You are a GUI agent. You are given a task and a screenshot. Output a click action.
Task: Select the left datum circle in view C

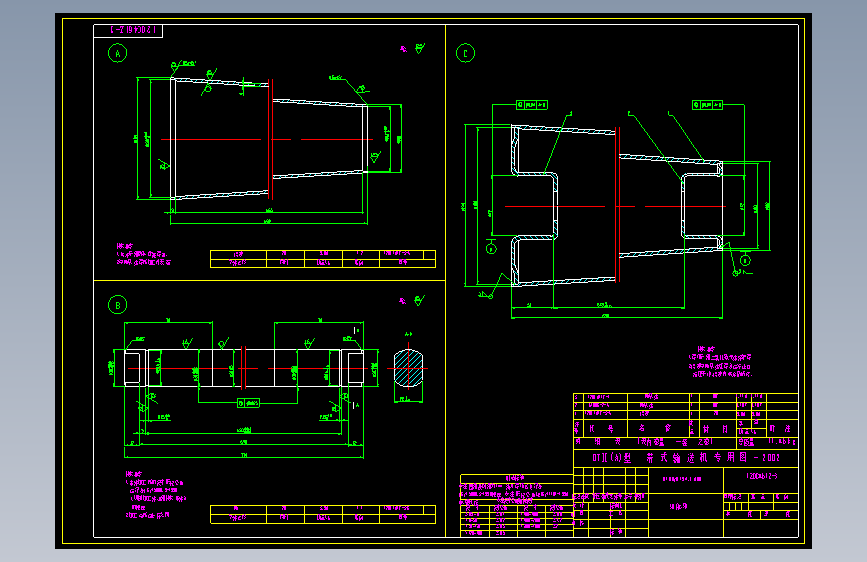point(491,249)
